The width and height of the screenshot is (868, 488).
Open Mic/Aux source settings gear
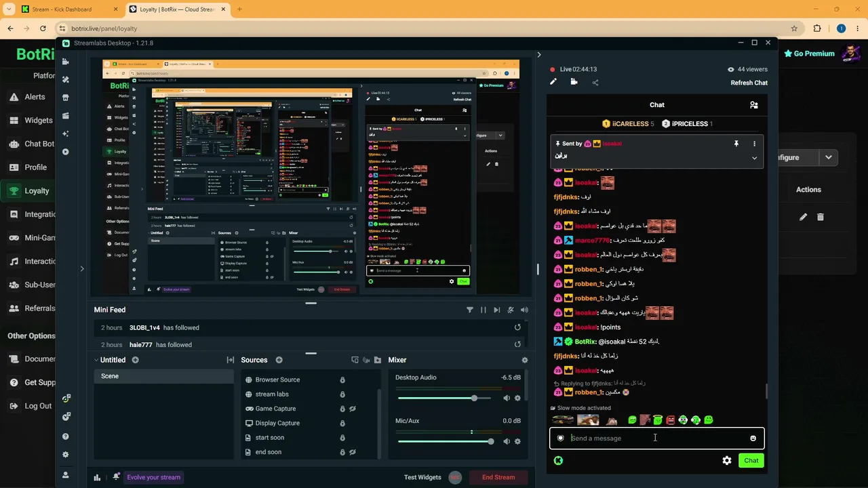coord(517,441)
